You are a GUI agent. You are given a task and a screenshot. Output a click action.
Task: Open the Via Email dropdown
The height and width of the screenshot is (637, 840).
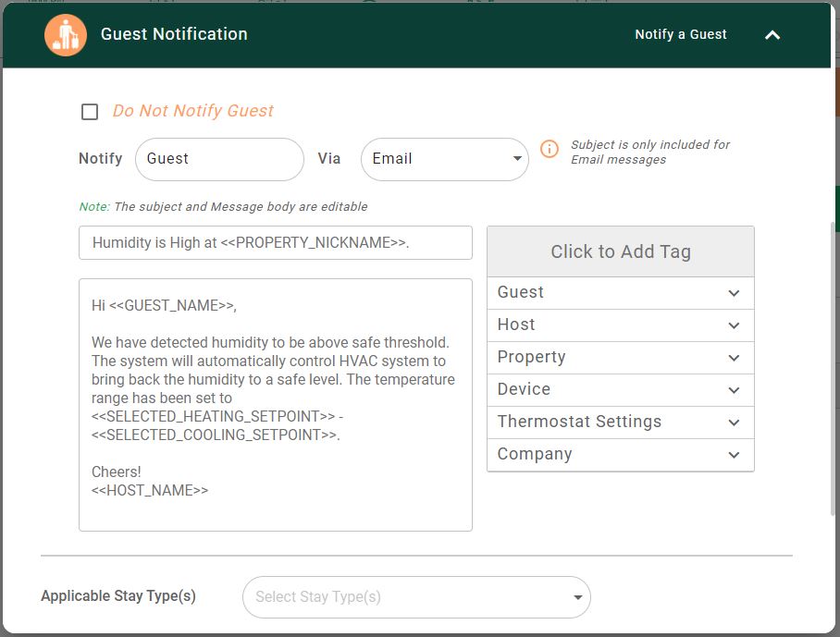[x=445, y=159]
